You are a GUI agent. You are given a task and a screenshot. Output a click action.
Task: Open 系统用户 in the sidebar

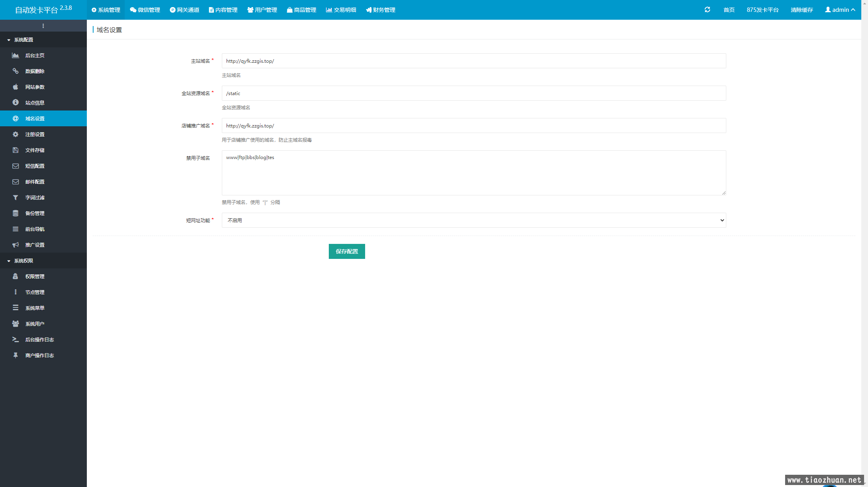coord(43,324)
